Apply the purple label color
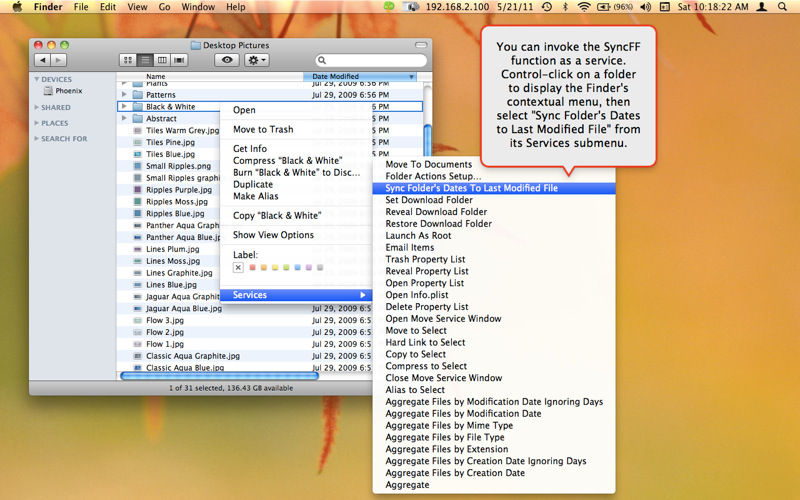The image size is (800, 500). point(309,267)
